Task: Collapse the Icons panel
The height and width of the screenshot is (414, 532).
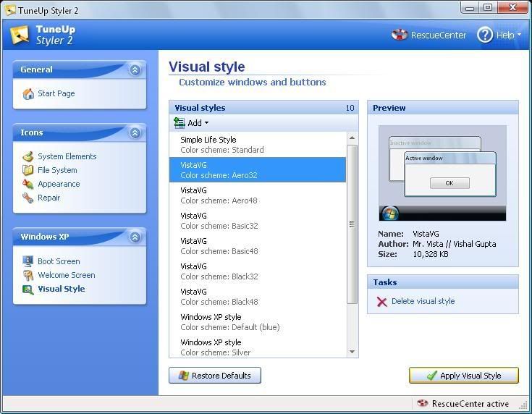Action: pyautogui.click(x=135, y=133)
